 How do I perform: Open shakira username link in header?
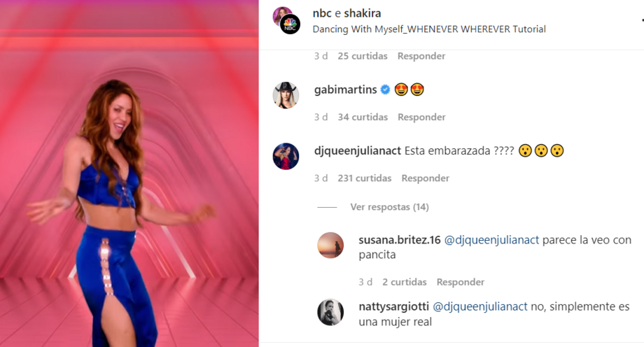click(363, 13)
